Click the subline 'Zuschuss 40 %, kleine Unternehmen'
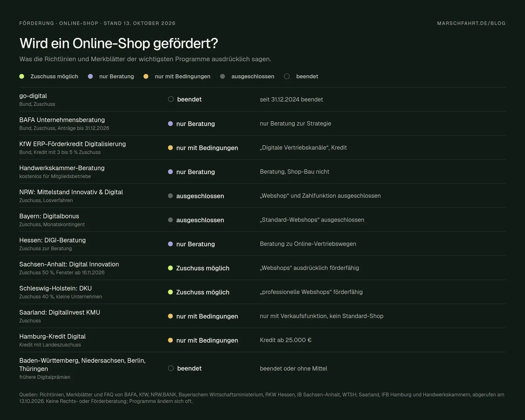525x420 pixels. pyautogui.click(x=61, y=297)
